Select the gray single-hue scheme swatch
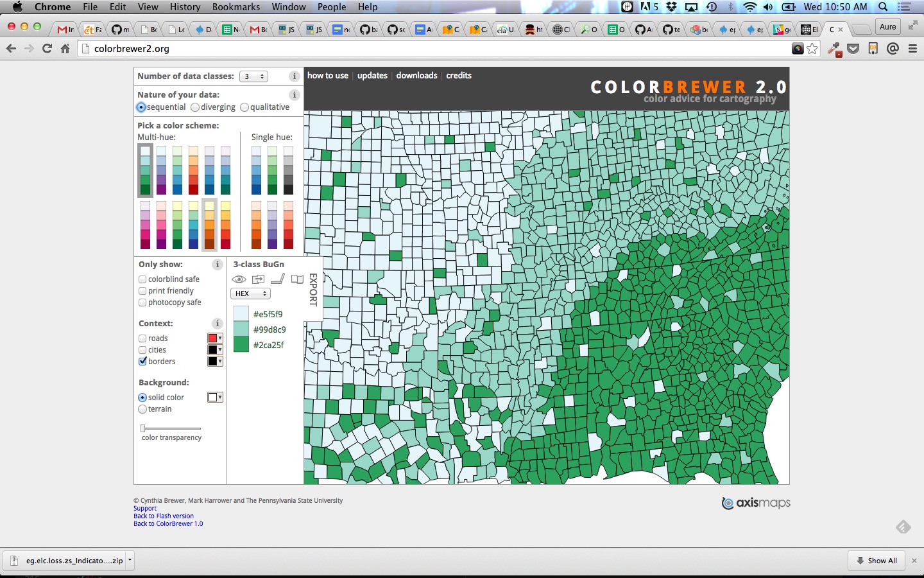 coord(289,171)
